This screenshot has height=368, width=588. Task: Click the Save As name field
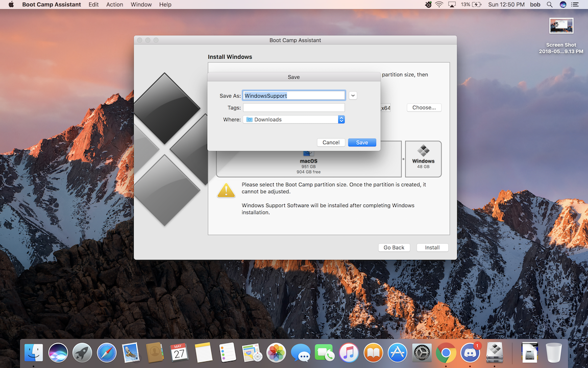pyautogui.click(x=293, y=96)
